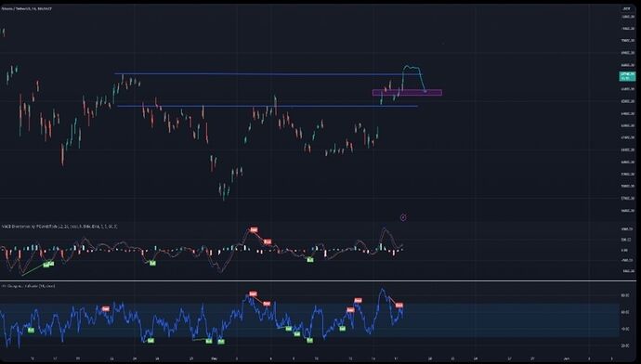Image resolution: width=641 pixels, height=364 pixels.
Task: Click the MACD pane value scale
Action: coord(627,250)
